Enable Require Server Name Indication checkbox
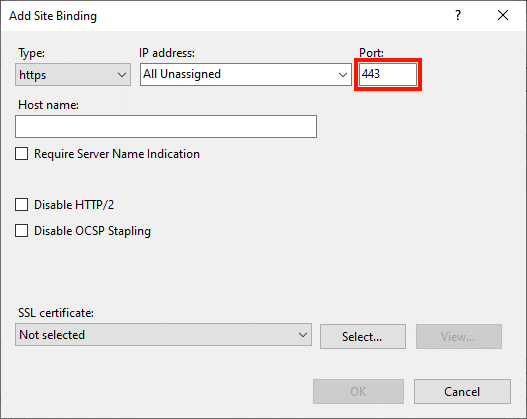The width and height of the screenshot is (527, 419). coord(22,154)
